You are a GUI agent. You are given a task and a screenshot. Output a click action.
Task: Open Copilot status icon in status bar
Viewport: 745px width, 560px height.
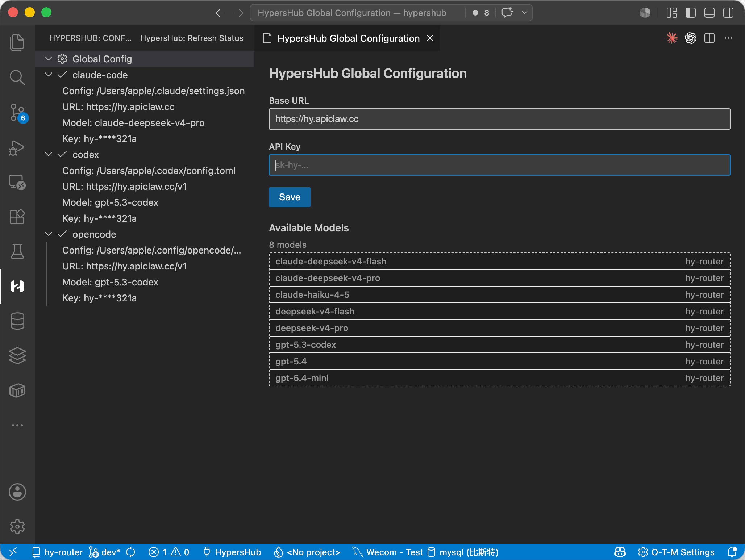coord(620,552)
